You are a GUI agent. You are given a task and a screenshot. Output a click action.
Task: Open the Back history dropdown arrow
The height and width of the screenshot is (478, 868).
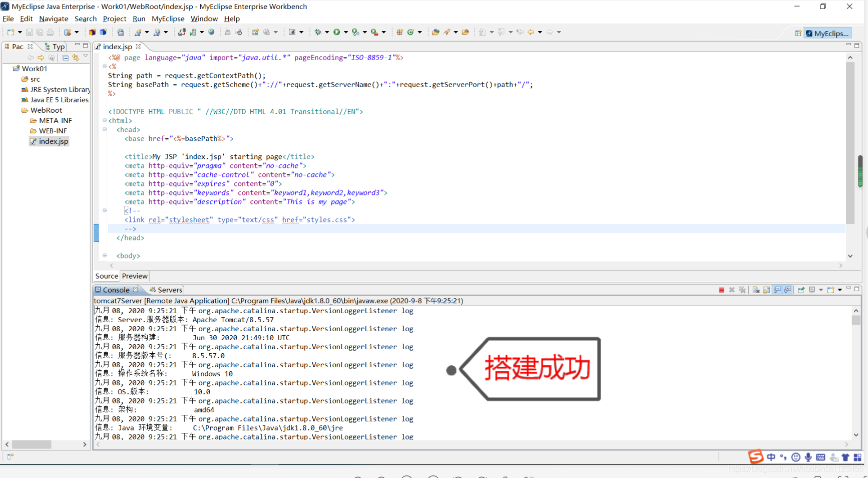[540, 32]
